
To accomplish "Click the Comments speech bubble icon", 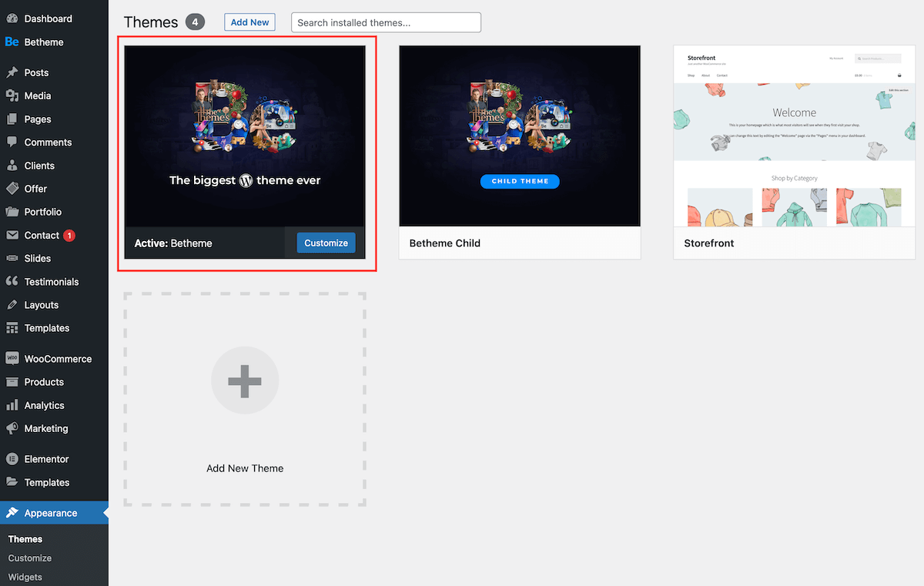I will click(x=12, y=142).
